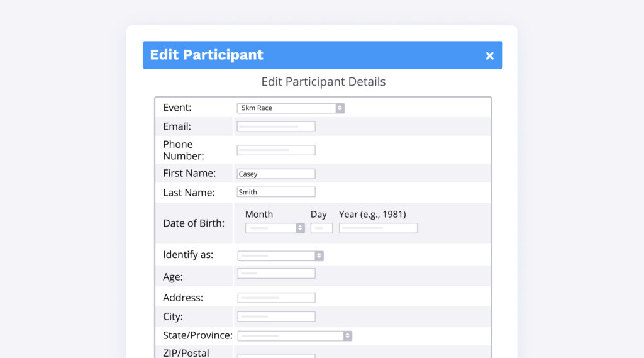
Task: Click the Identify as dropdown arrow icon
Action: tap(319, 255)
